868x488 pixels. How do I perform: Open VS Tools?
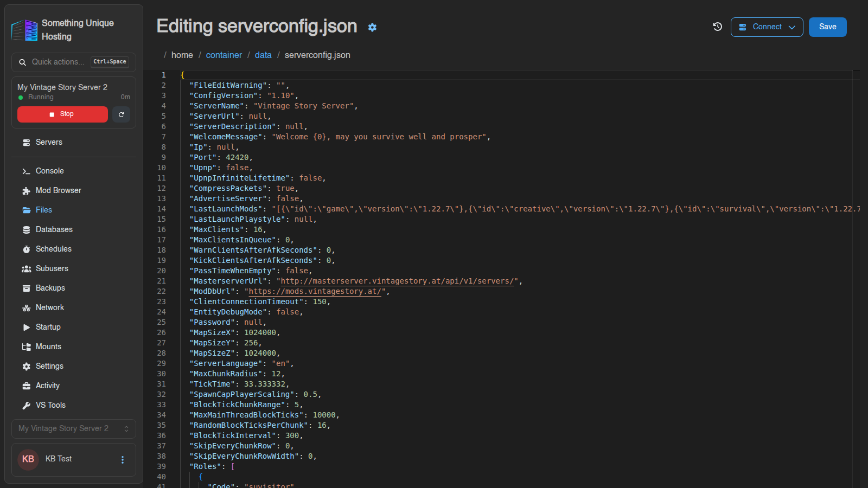coord(74,405)
